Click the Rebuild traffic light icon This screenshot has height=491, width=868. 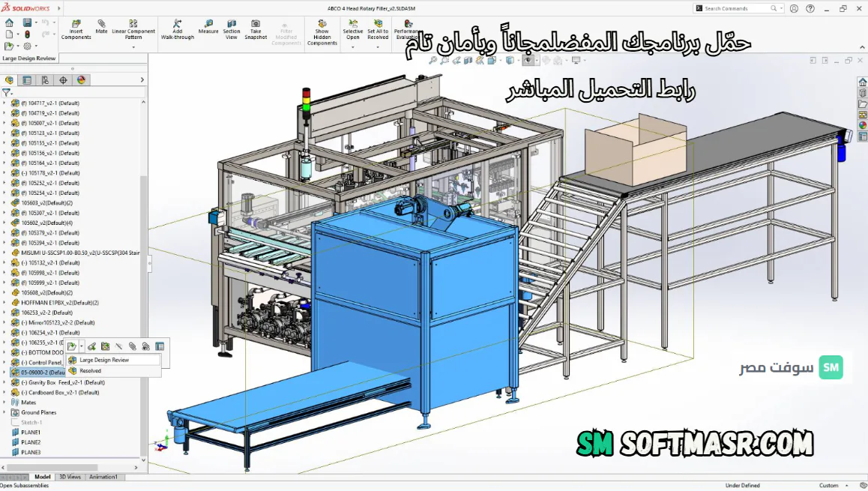point(27,34)
